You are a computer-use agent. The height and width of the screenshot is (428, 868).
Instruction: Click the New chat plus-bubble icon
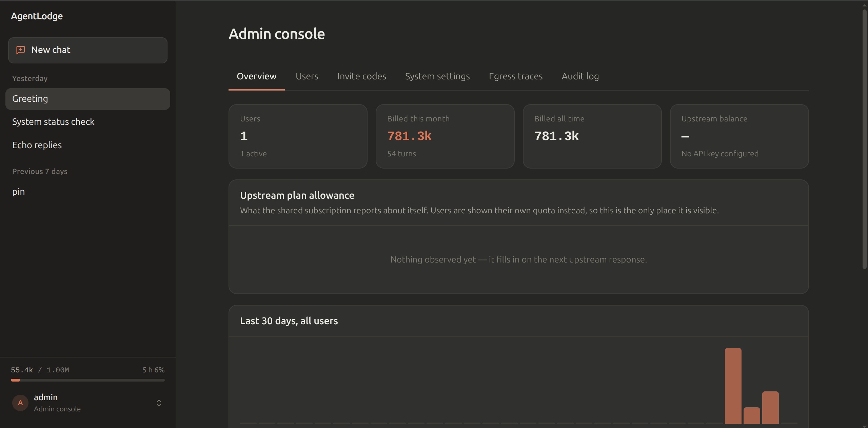point(21,50)
